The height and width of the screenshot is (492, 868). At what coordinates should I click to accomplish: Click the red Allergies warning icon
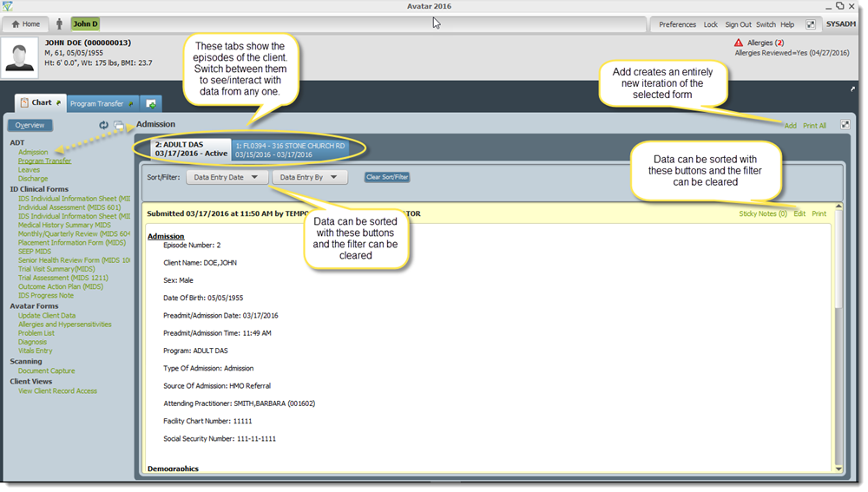tap(739, 43)
